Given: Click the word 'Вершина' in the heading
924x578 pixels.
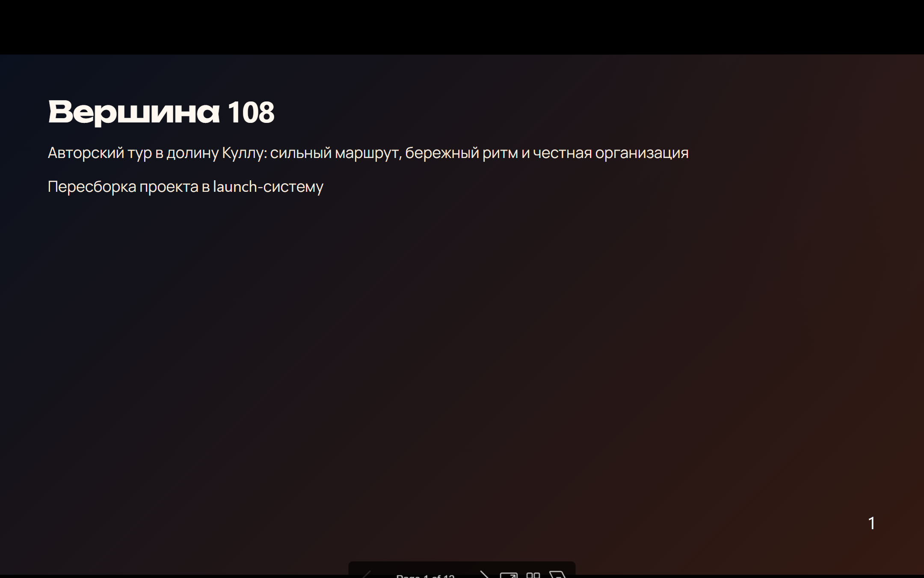Looking at the screenshot, I should pos(134,112).
